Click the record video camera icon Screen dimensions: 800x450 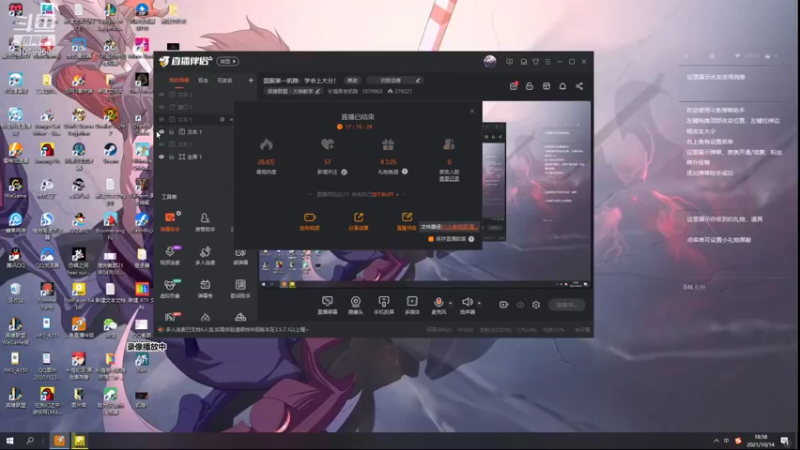tap(504, 305)
